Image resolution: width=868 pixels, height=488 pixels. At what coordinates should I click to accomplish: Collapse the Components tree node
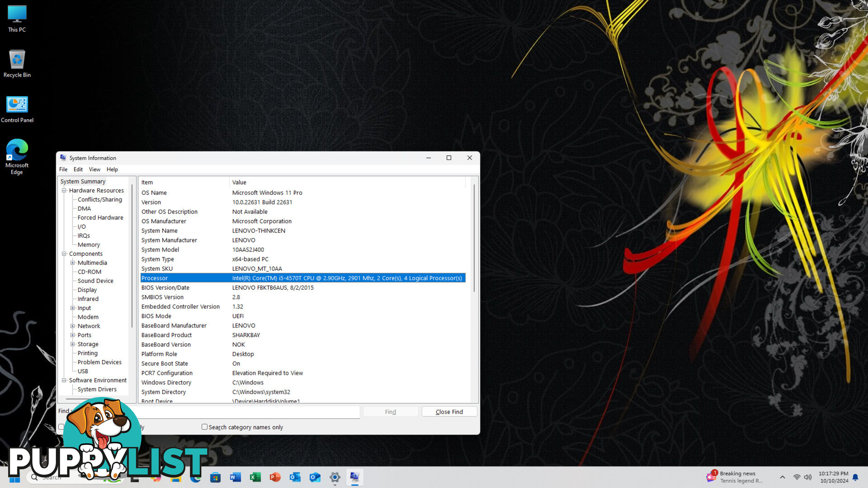(x=64, y=253)
